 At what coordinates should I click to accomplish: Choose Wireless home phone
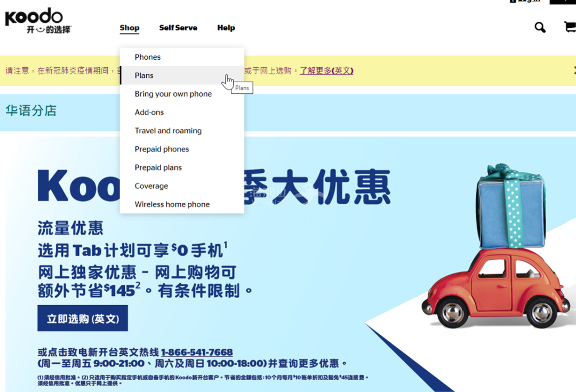coord(182,204)
